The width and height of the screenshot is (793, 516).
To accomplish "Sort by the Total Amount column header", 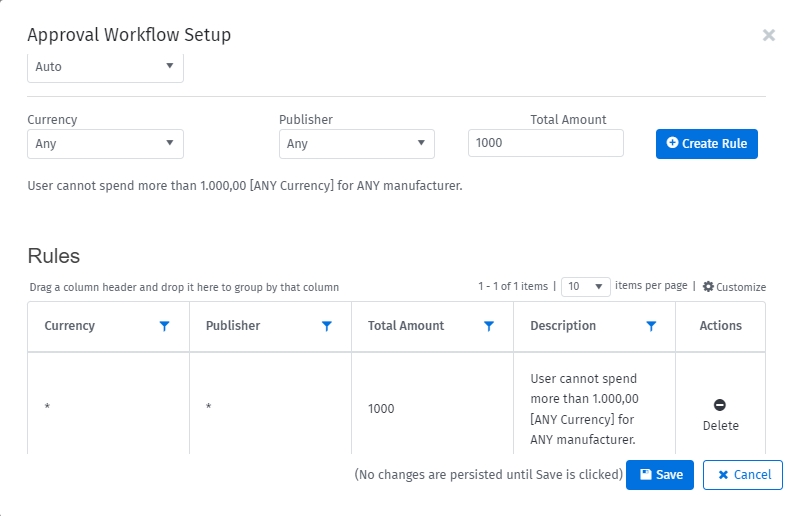I will 406,326.
